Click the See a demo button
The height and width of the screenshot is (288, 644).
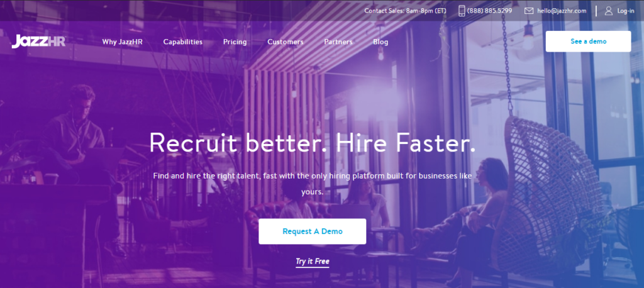(x=588, y=42)
